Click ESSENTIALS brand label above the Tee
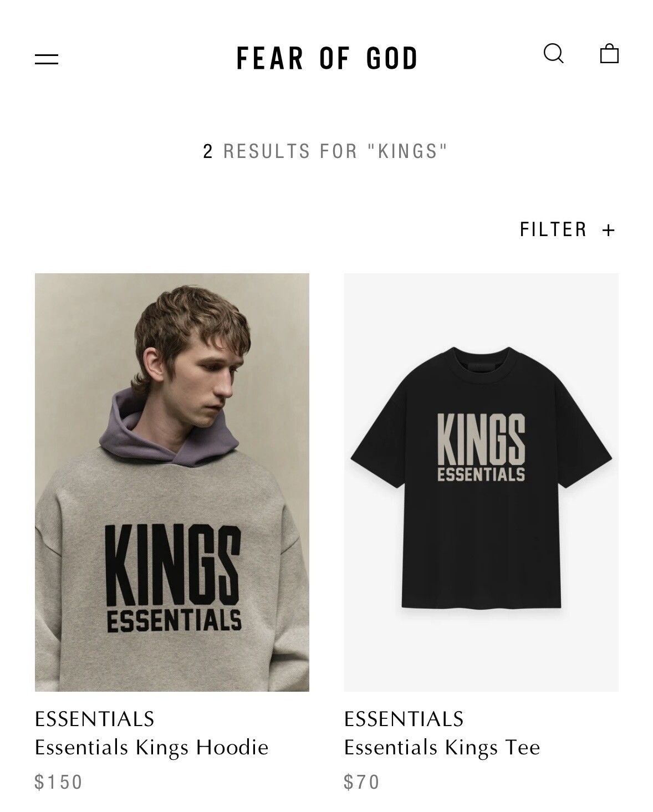The height and width of the screenshot is (812, 653). [404, 719]
